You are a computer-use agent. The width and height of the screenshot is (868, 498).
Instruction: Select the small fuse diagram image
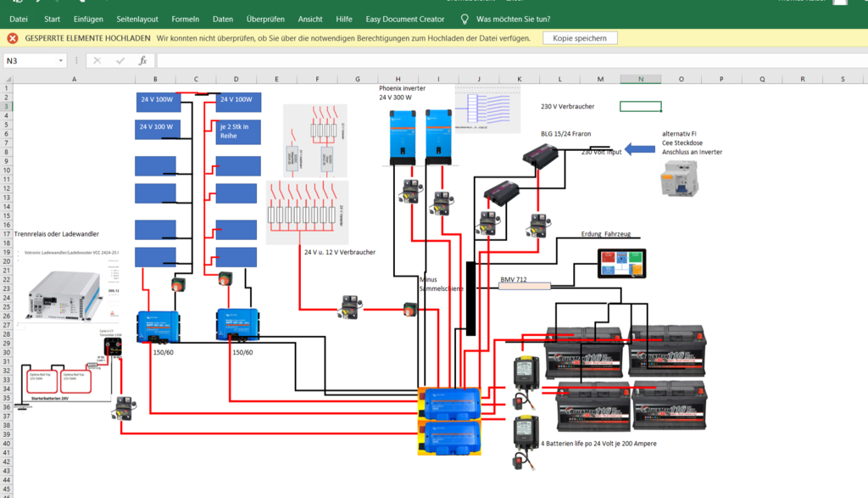pos(315,141)
